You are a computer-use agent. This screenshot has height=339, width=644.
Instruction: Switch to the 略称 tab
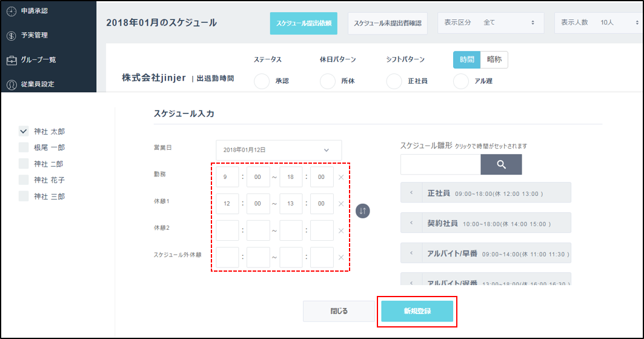pos(494,59)
